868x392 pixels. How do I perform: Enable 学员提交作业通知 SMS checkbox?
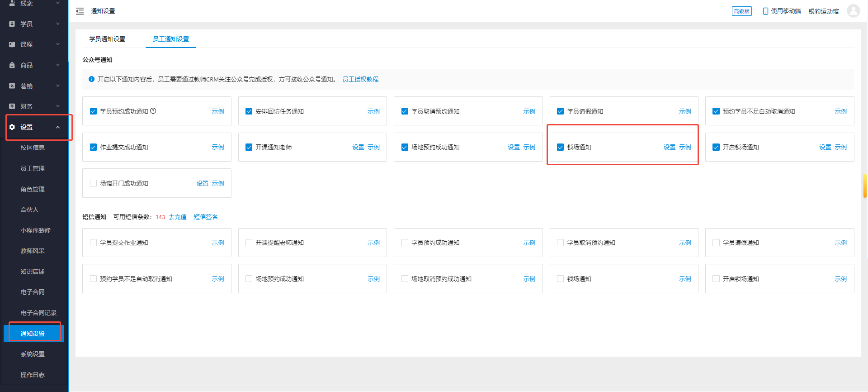click(x=93, y=243)
